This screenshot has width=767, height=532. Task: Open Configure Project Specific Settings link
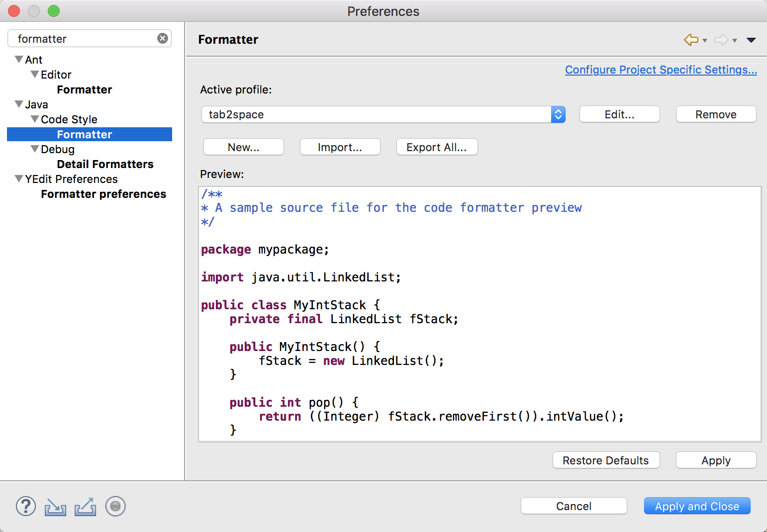tap(661, 70)
